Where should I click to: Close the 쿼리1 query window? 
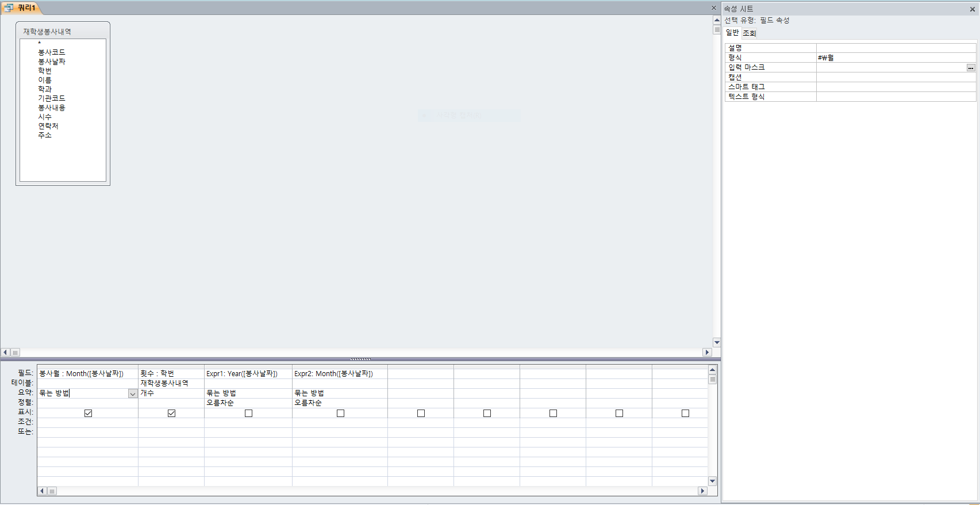click(x=714, y=8)
